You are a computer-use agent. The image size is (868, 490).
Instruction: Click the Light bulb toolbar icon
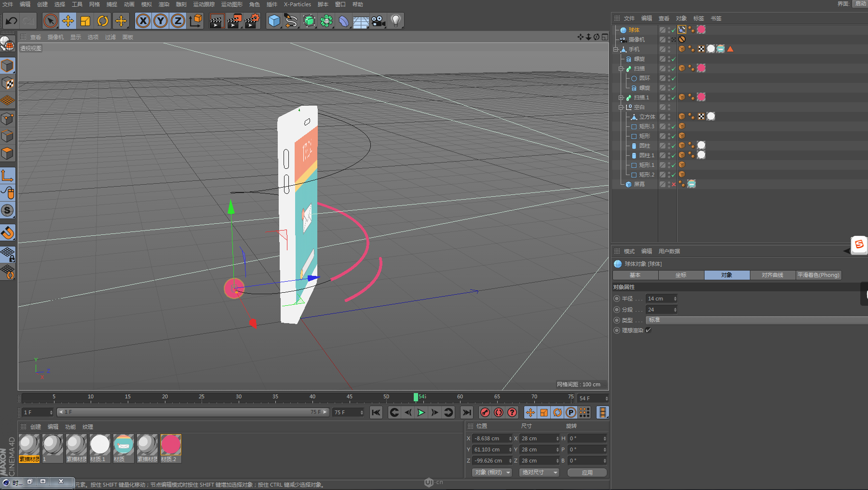click(396, 21)
